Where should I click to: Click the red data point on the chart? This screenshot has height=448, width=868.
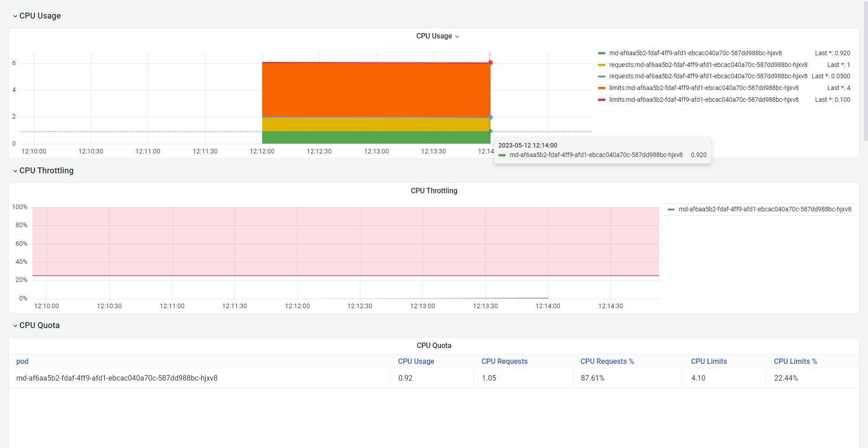491,63
